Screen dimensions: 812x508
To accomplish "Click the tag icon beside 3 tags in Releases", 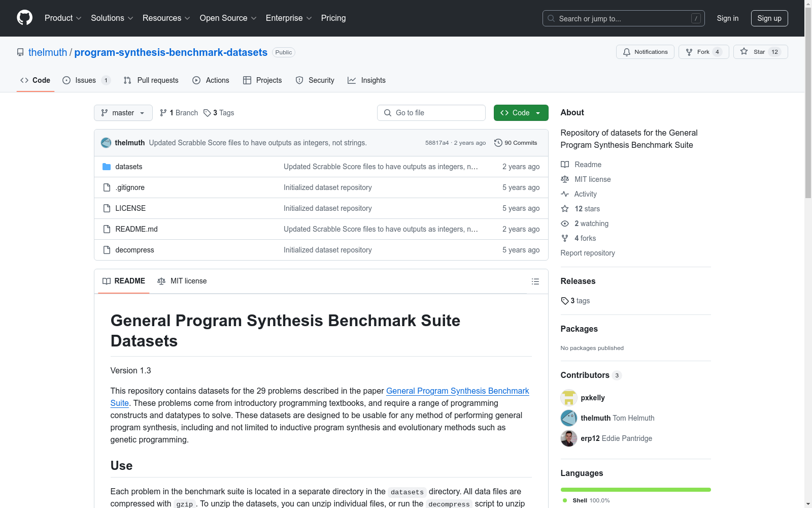I will coord(565,301).
